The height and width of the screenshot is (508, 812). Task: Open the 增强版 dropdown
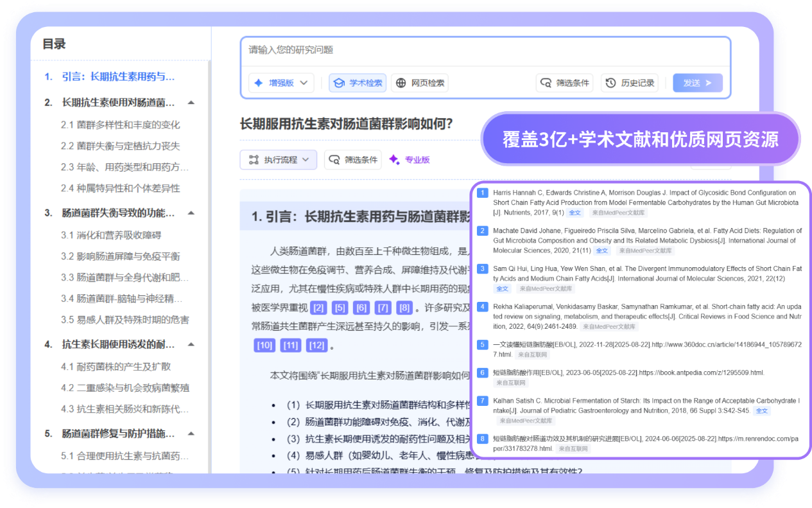tap(281, 83)
